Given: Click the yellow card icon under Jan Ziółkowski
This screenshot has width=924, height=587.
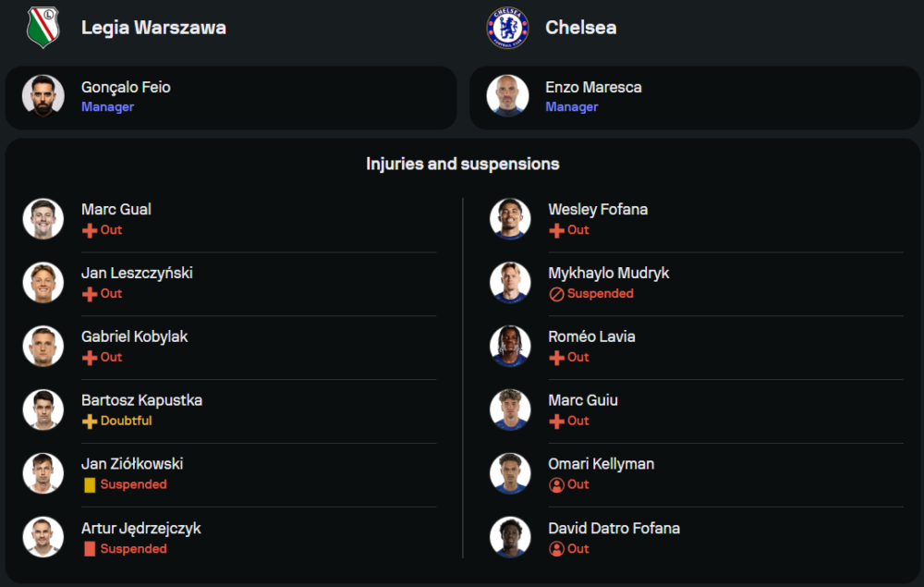Looking at the screenshot, I should point(90,485).
